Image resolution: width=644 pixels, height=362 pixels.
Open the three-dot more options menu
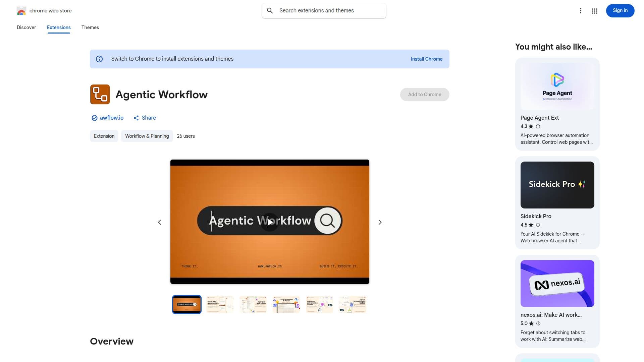(x=580, y=11)
